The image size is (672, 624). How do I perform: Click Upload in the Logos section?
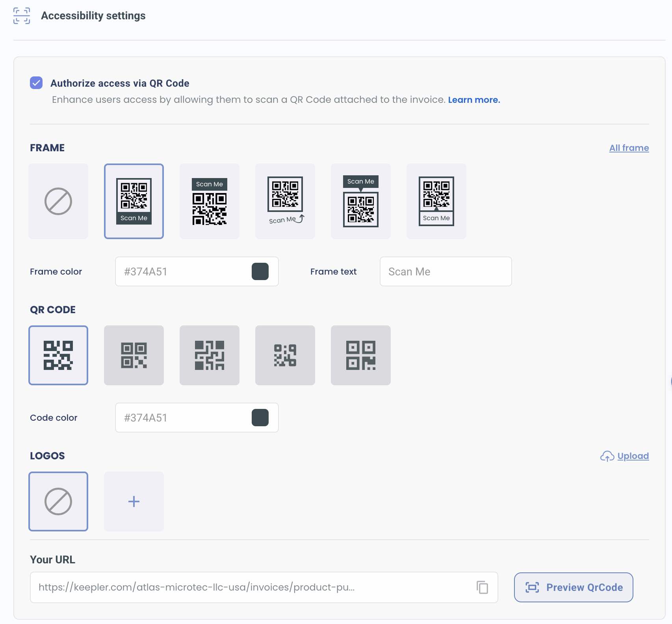pos(632,456)
